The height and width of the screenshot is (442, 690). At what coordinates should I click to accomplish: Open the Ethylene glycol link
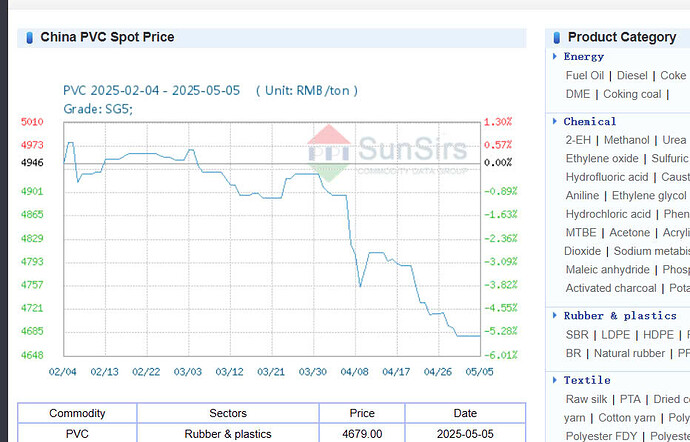[x=649, y=195]
